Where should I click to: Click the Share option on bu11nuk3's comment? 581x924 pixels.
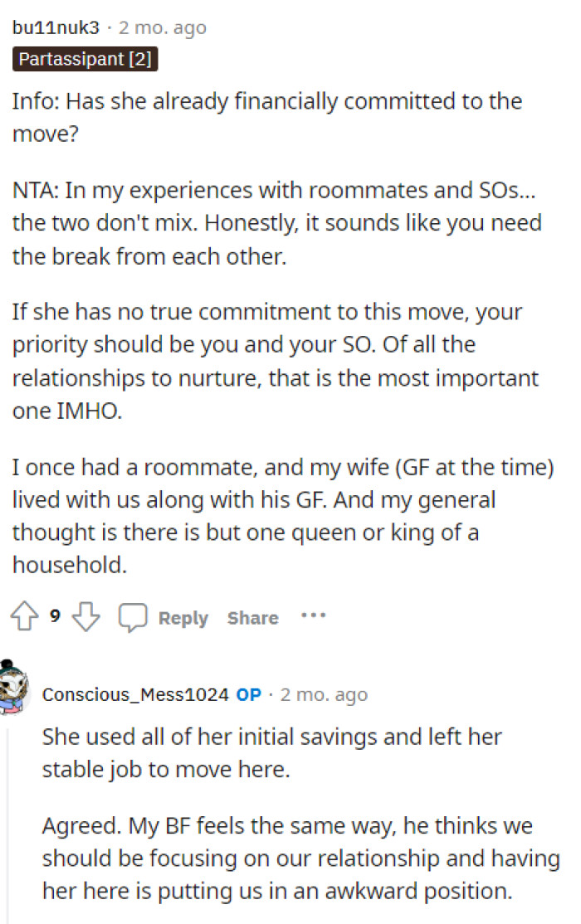(x=252, y=617)
